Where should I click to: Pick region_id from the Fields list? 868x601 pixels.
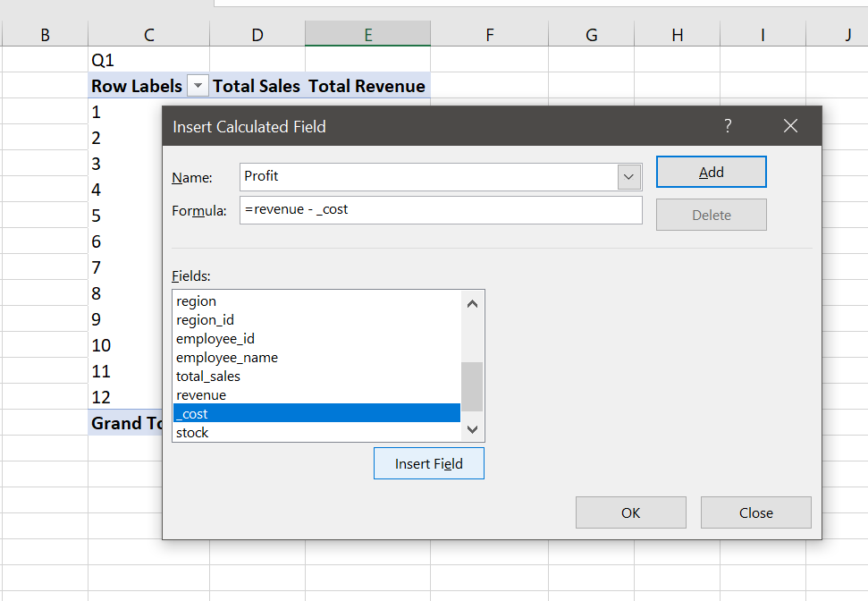pos(205,320)
